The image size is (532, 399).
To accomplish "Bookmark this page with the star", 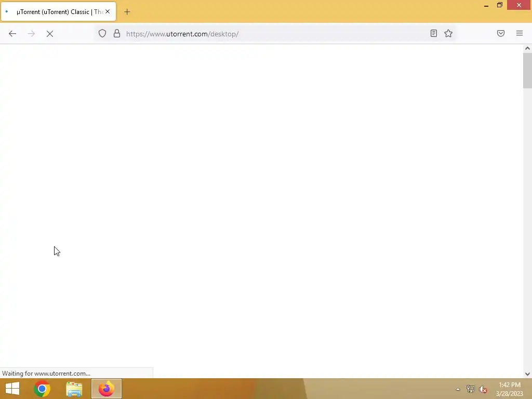I will pos(448,33).
